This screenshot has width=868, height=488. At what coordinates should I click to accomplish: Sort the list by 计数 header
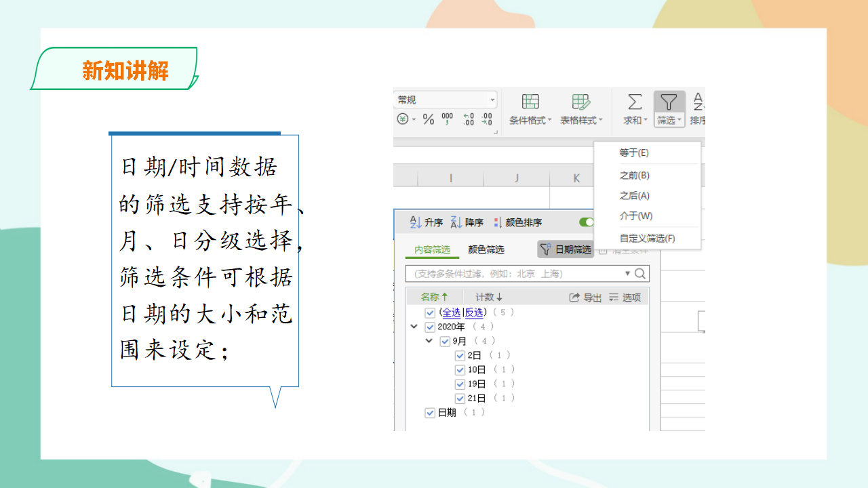(489, 297)
